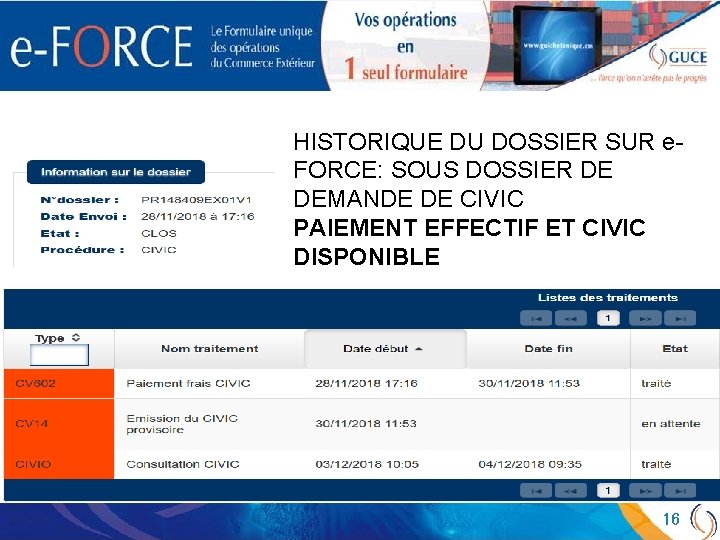This screenshot has width=720, height=540.
Task: Click the tablet image in banner
Action: [556, 45]
